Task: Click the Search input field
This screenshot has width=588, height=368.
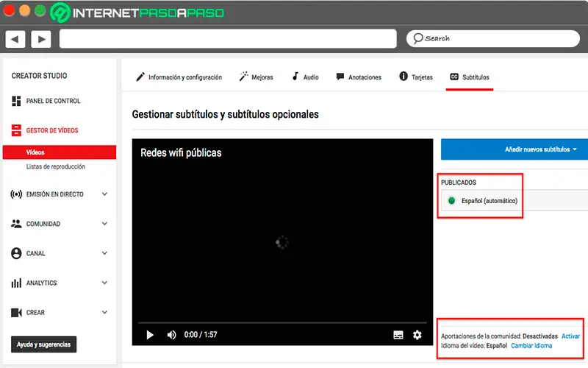Action: pyautogui.click(x=493, y=38)
